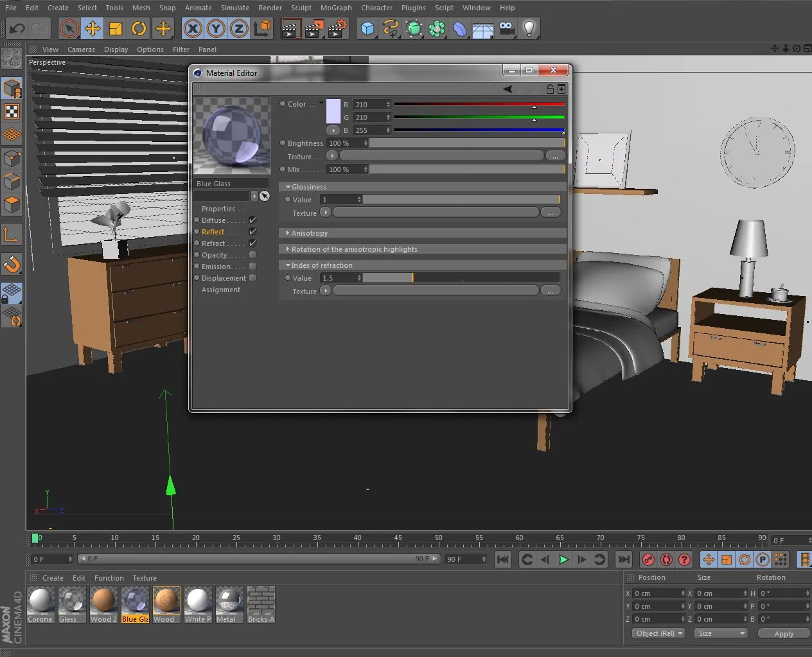Click the Apply button

[x=784, y=633]
